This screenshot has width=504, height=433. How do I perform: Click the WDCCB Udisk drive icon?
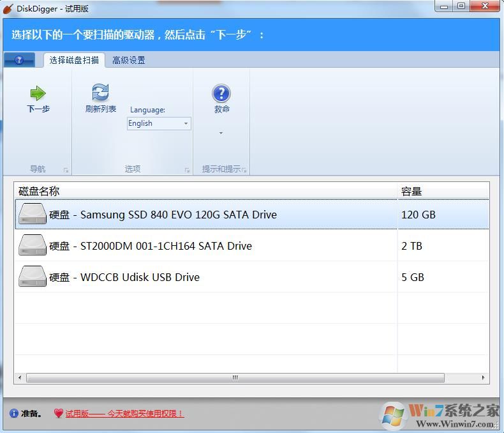(33, 277)
